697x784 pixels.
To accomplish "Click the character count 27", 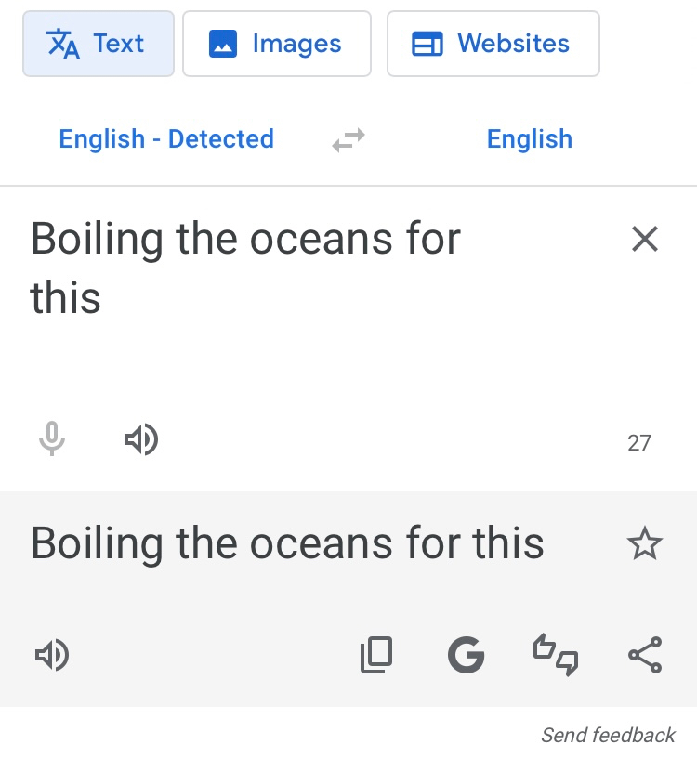I will click(639, 443).
